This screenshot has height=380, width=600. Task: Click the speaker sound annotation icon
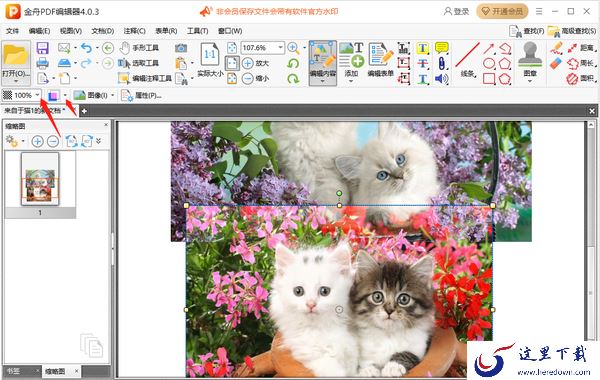tap(442, 79)
